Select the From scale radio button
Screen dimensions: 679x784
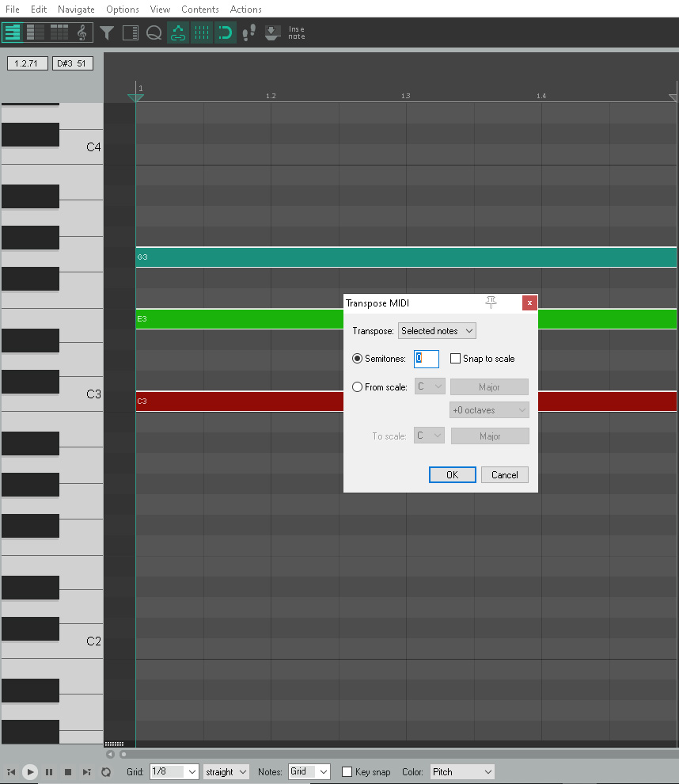(356, 386)
